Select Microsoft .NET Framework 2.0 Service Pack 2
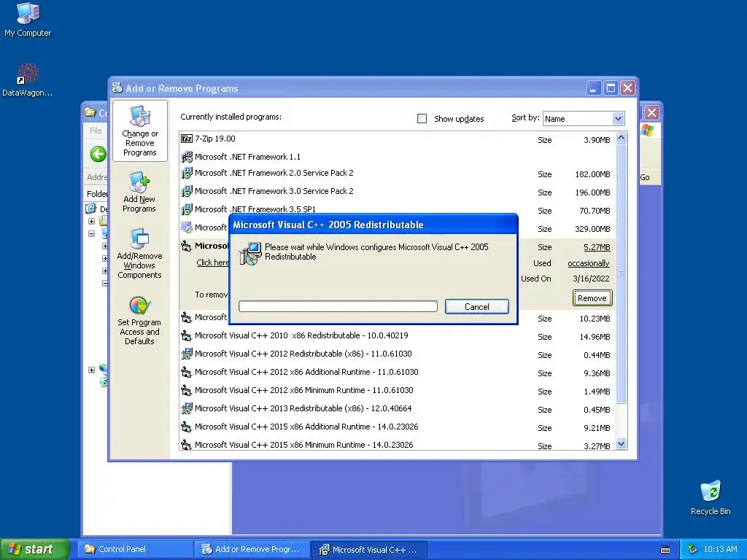Image resolution: width=747 pixels, height=560 pixels. click(274, 173)
